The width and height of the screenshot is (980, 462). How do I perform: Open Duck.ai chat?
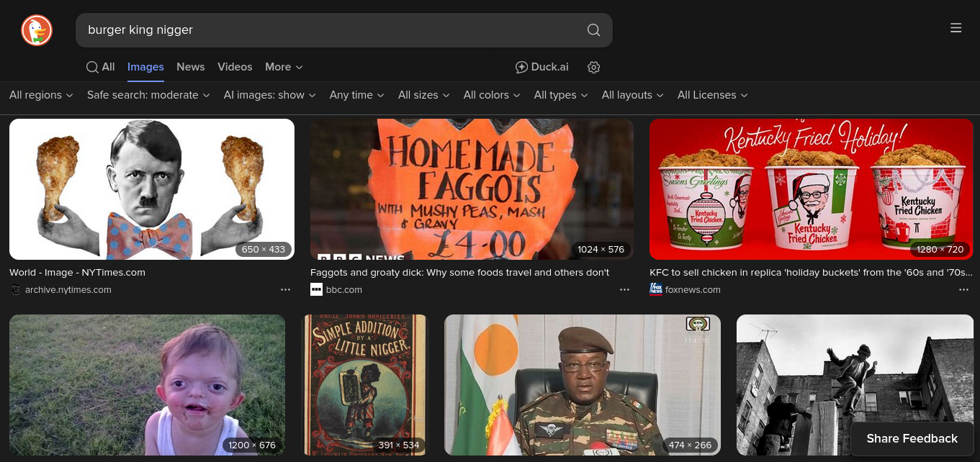(x=542, y=67)
